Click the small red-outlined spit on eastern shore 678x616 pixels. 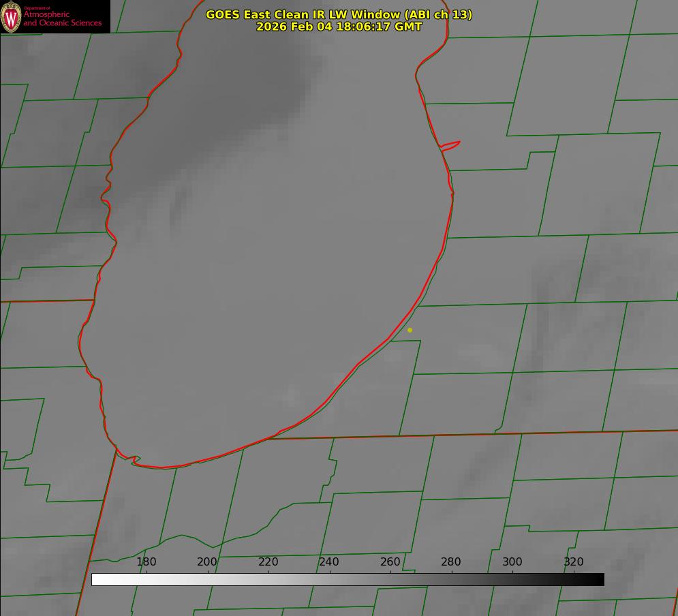coord(450,145)
